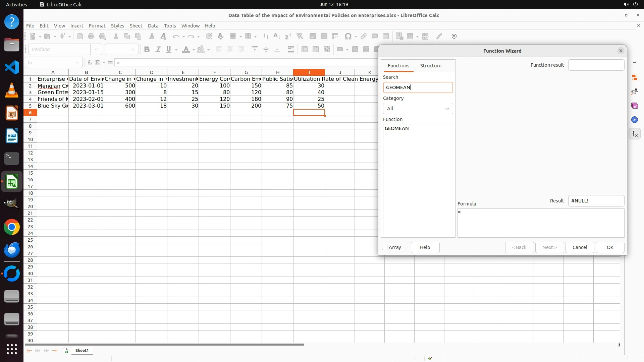Expand the Category dropdown showing All
Image resolution: width=644 pixels, height=362 pixels.
coord(418,109)
